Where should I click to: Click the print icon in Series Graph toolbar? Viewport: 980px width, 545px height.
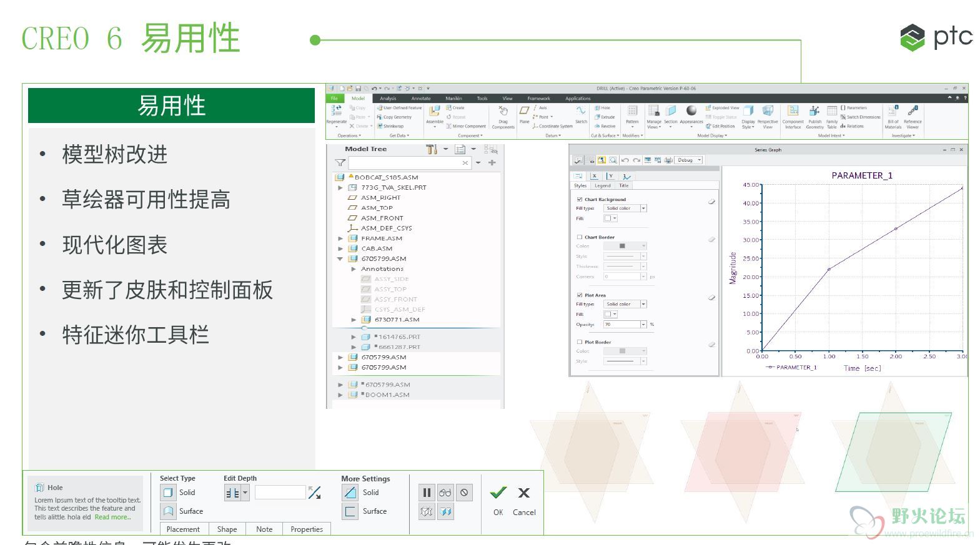point(668,160)
